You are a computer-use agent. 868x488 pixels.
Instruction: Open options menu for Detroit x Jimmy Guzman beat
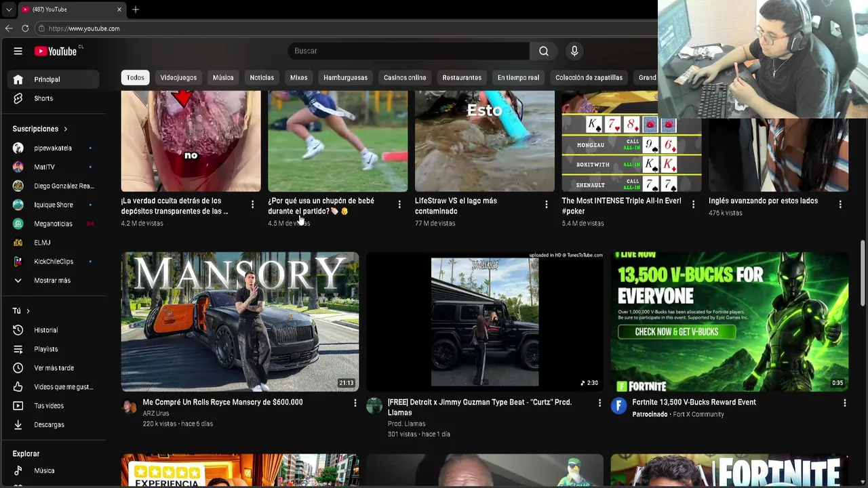(599, 403)
